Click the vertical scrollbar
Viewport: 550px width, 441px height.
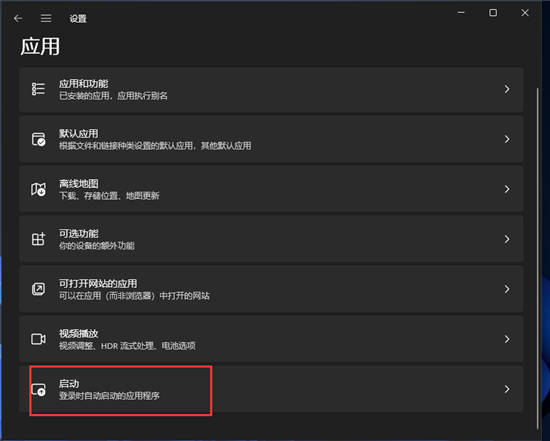click(x=537, y=258)
